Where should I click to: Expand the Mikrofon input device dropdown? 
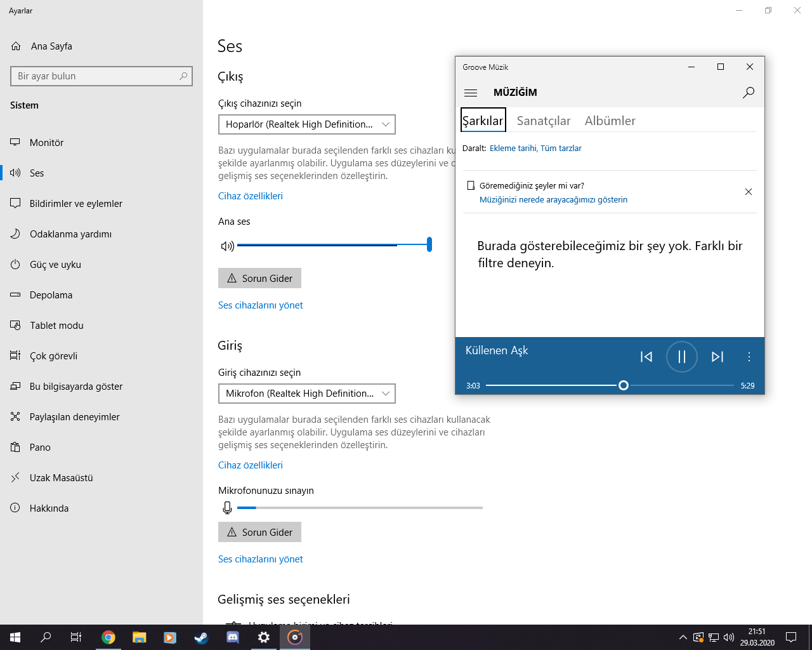[307, 394]
